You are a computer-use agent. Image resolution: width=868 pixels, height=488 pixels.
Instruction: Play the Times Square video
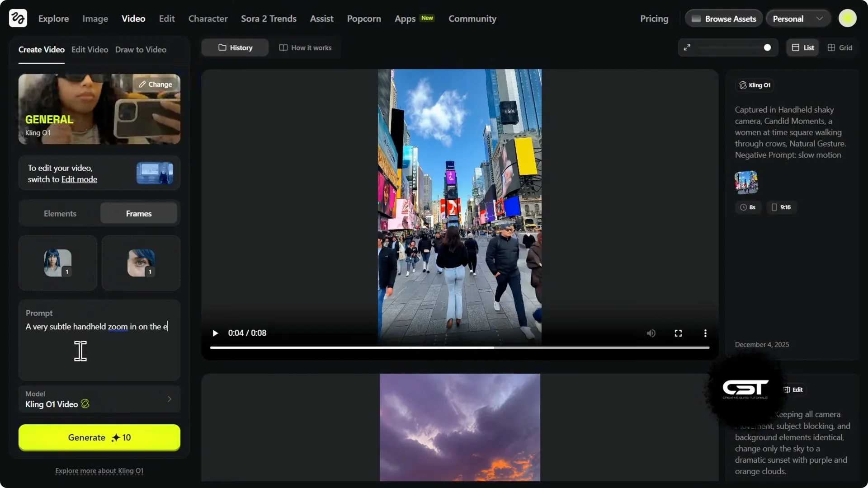[x=215, y=333]
